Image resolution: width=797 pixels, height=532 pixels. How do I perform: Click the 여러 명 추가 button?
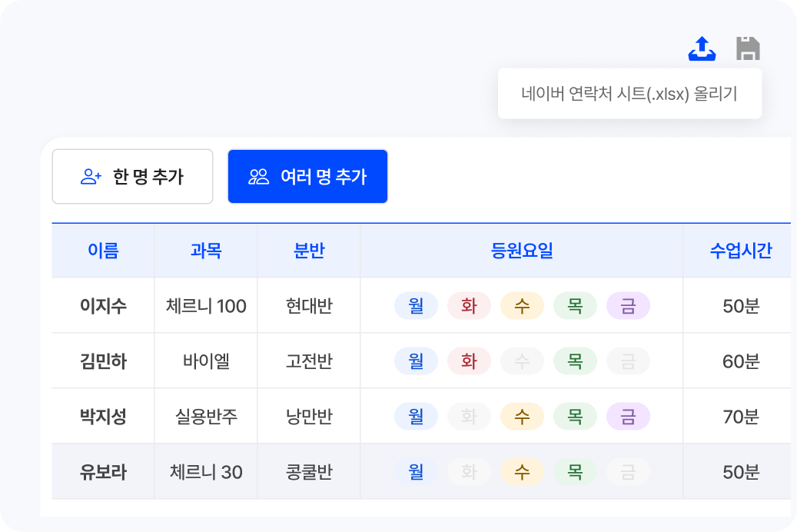[x=307, y=177]
